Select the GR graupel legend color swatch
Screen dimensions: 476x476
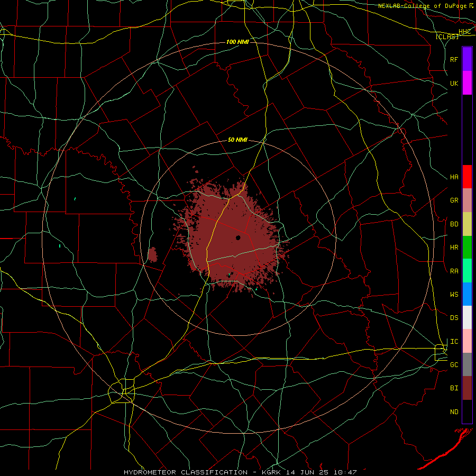coord(467,200)
